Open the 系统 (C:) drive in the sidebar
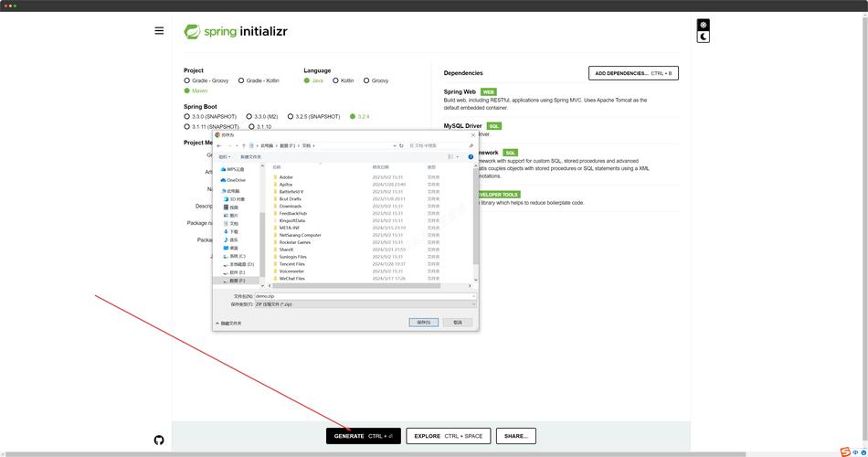Viewport: 868px width, 457px height. point(235,257)
